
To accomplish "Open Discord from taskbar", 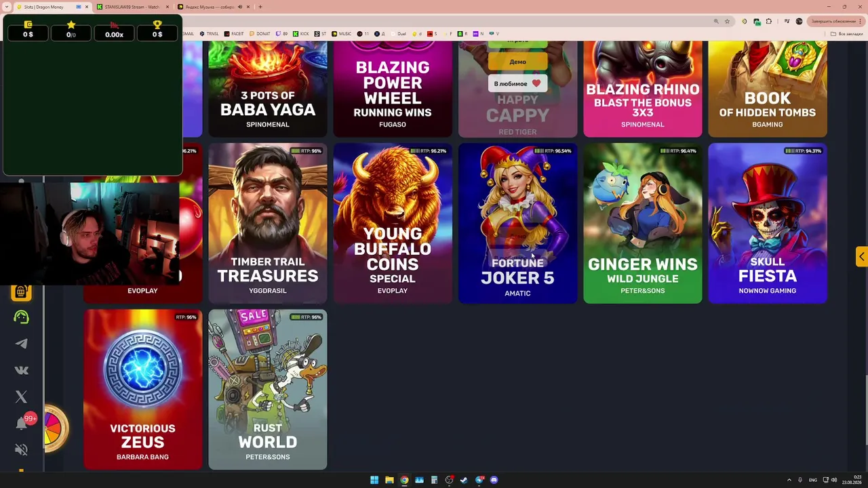I will (x=494, y=480).
